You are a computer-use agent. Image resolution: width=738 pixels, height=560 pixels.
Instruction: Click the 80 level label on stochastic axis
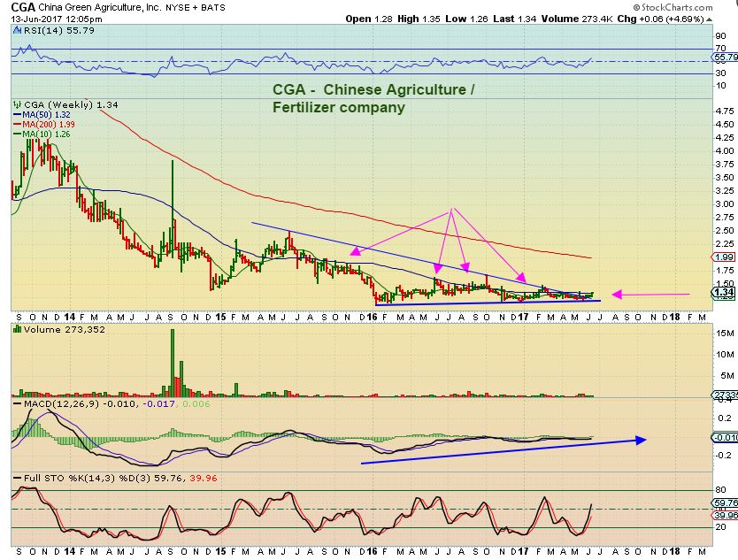[x=720, y=490]
